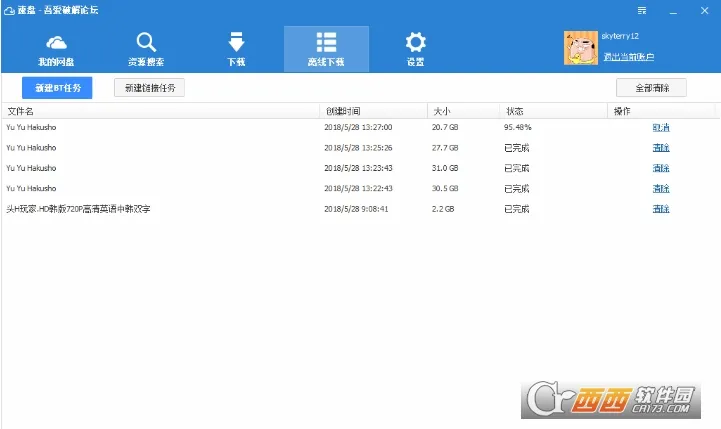Click the 新建链接任务 button

click(149, 88)
